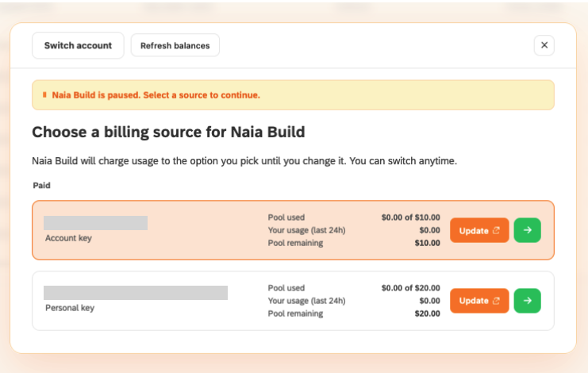Select the Personal key billing card

click(x=294, y=301)
